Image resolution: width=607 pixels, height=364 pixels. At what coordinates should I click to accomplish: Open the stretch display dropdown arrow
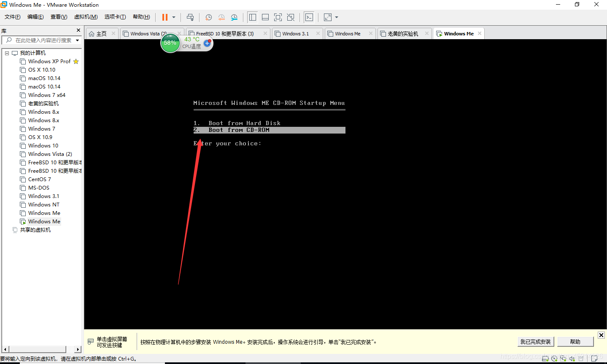click(337, 17)
